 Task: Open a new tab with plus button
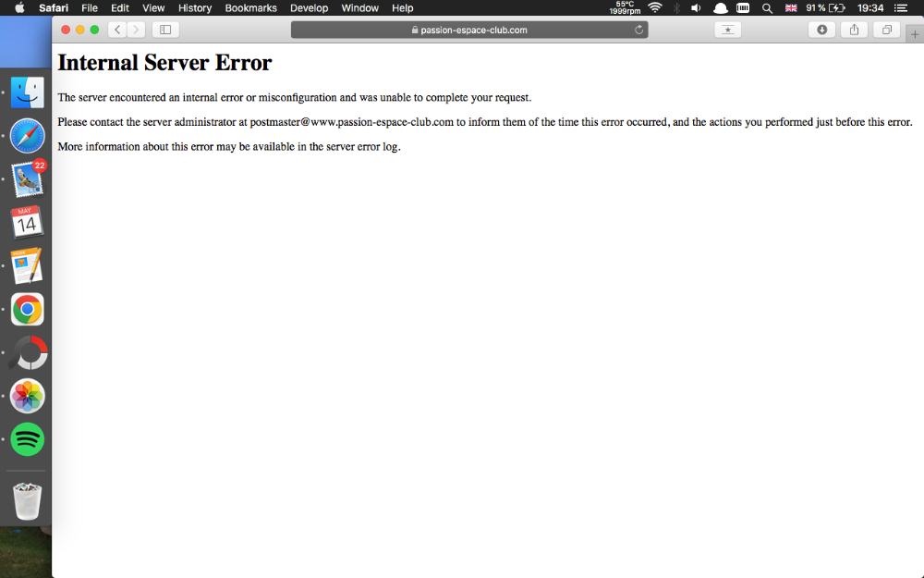coord(915,34)
